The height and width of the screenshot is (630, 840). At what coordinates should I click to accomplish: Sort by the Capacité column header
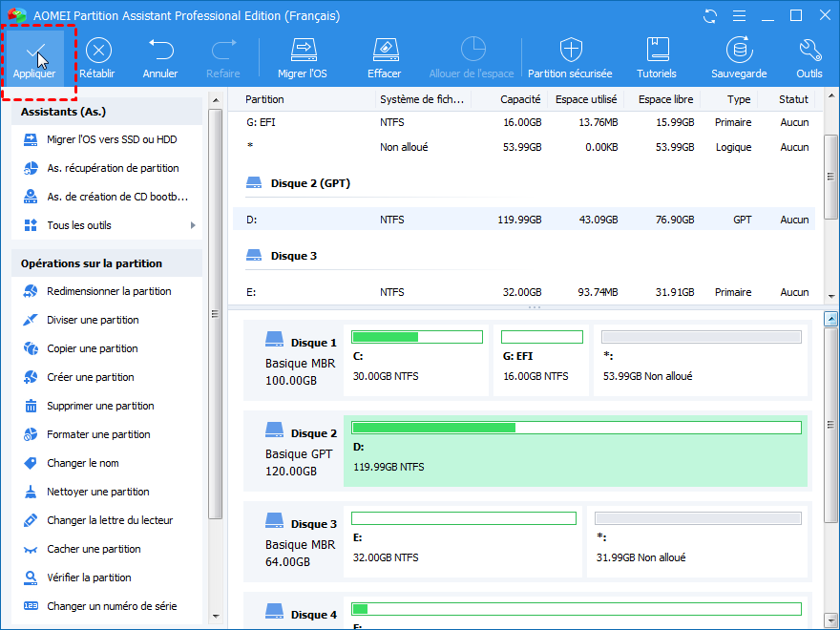point(520,99)
